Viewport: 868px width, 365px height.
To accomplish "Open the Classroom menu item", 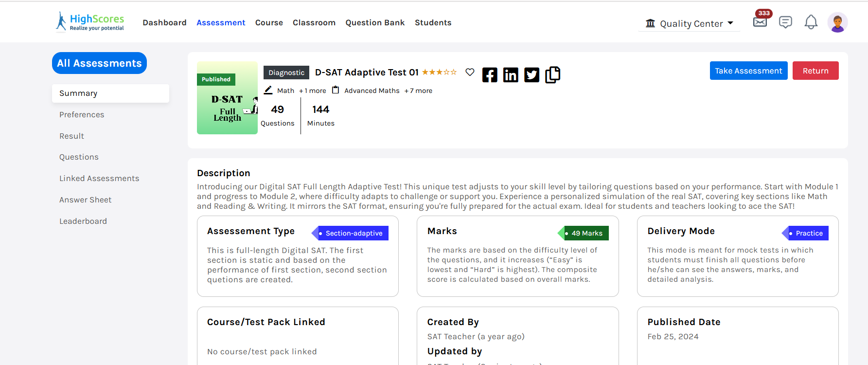I will pyautogui.click(x=314, y=22).
